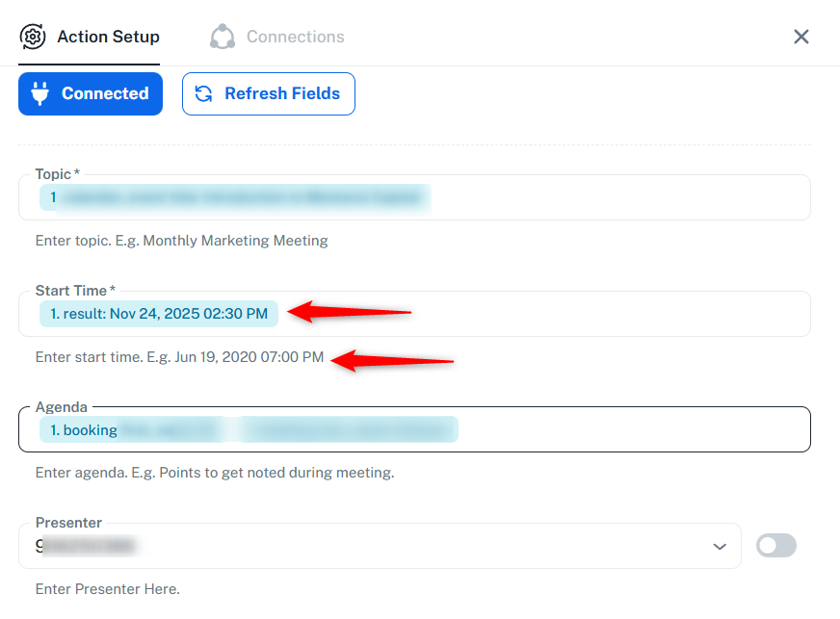Select the Action Setup tab label
This screenshot has height=619, width=840.
[108, 37]
